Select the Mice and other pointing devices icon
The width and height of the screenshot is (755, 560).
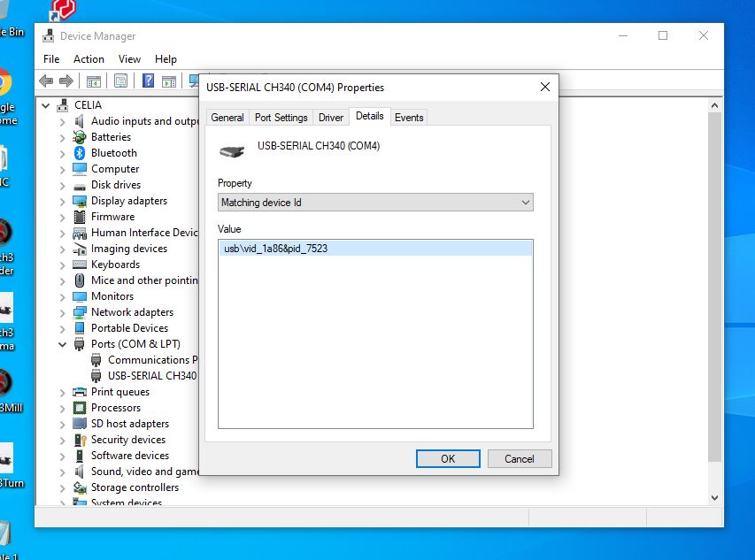80,280
